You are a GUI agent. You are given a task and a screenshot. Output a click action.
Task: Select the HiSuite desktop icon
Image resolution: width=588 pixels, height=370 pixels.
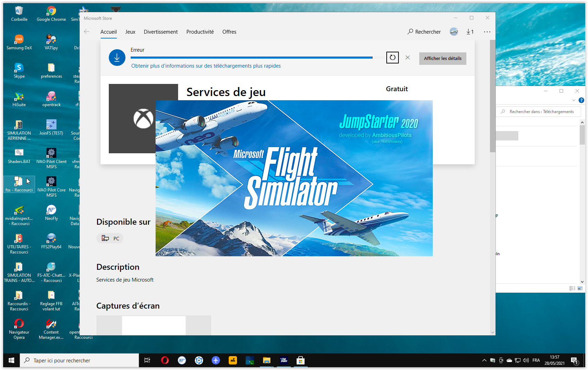(19, 99)
